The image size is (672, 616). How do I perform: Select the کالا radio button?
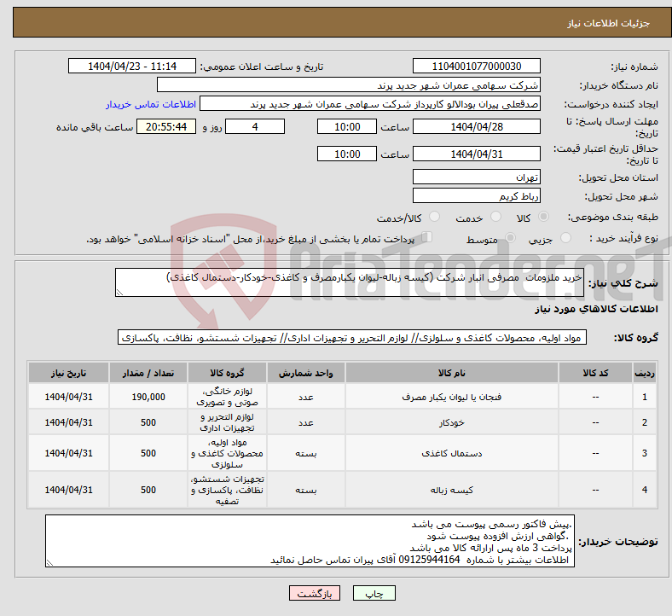pos(543,217)
